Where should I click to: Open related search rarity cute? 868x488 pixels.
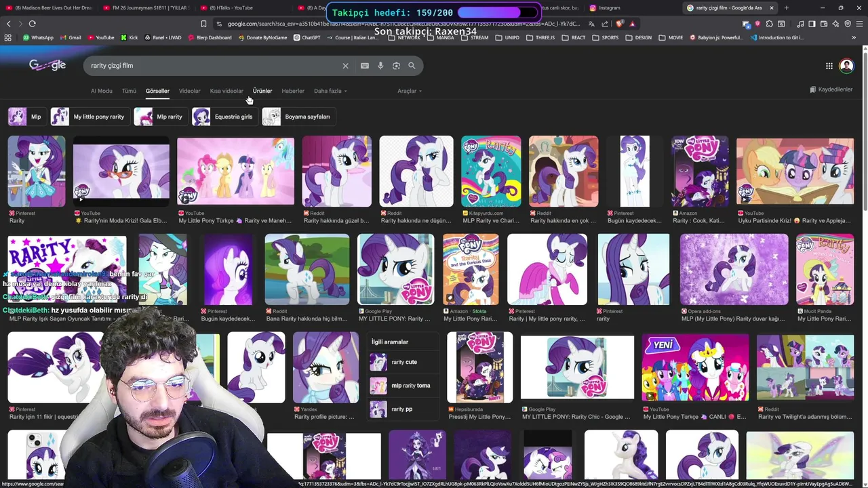tap(403, 362)
